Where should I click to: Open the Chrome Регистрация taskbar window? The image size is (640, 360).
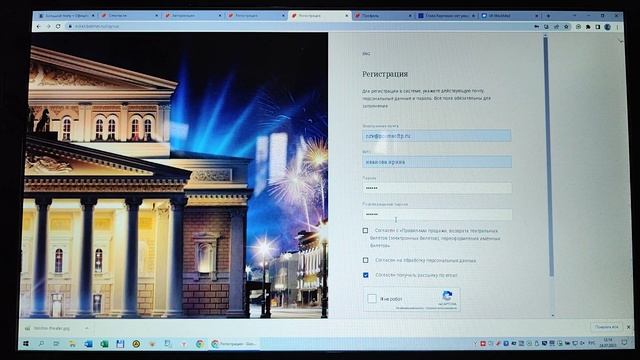pyautogui.click(x=234, y=344)
